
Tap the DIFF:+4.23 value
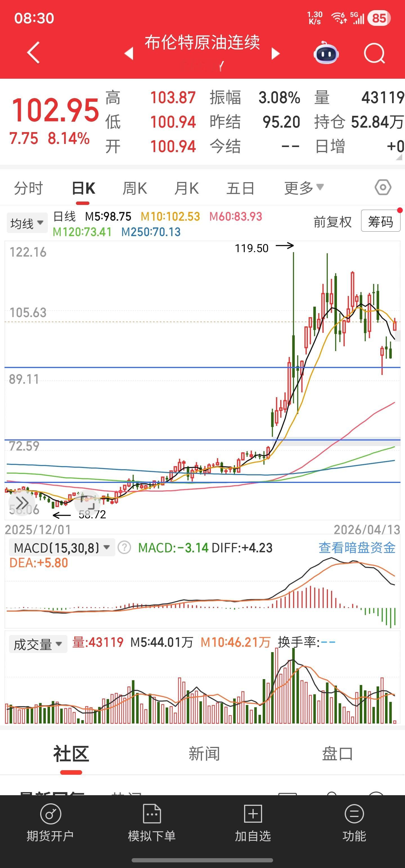[242, 548]
